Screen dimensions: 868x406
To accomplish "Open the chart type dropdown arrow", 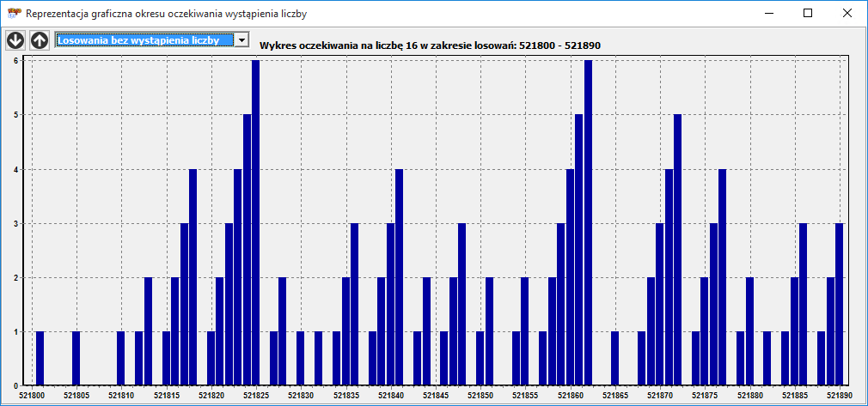I will 241,39.
